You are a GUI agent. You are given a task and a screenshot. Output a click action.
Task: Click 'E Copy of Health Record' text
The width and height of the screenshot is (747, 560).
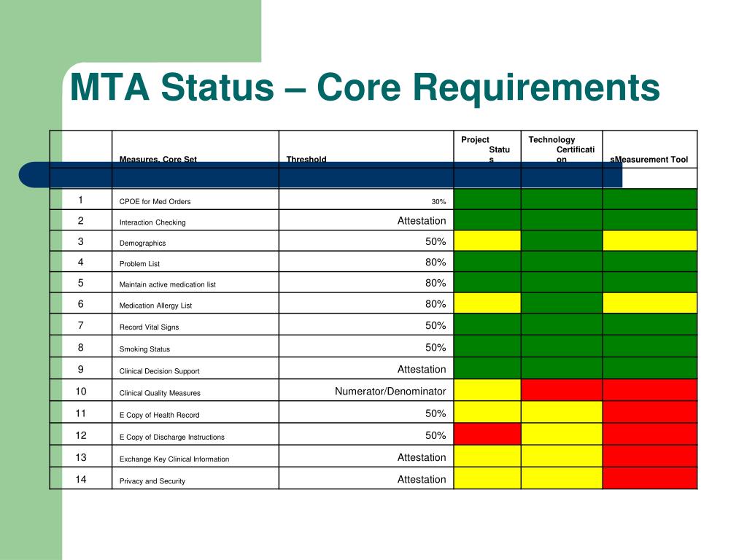pos(160,415)
